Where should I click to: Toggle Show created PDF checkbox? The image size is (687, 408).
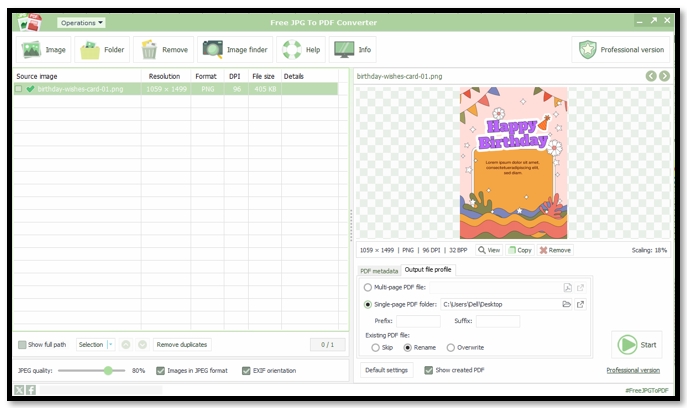click(x=428, y=370)
